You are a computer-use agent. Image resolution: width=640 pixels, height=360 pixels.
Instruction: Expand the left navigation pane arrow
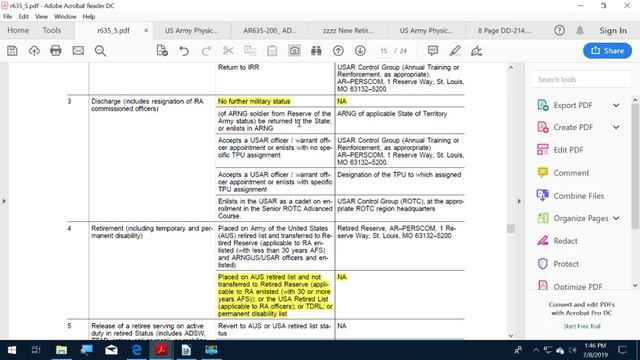click(x=4, y=201)
